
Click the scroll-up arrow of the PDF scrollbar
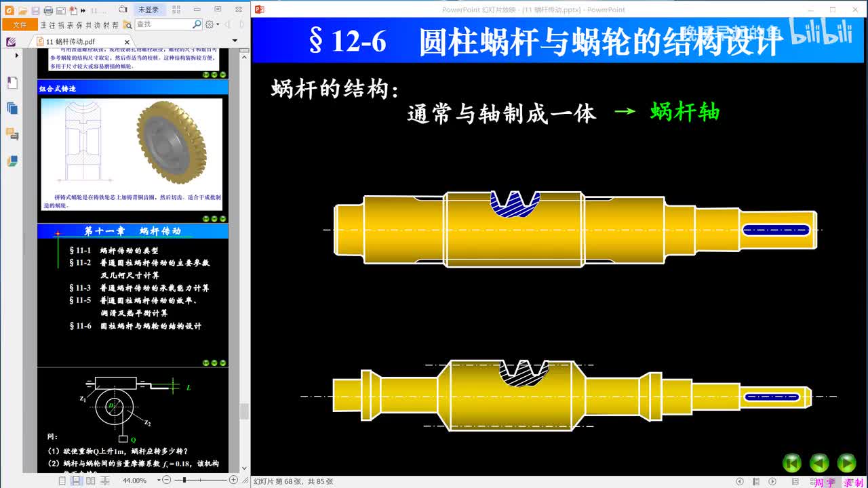point(245,56)
